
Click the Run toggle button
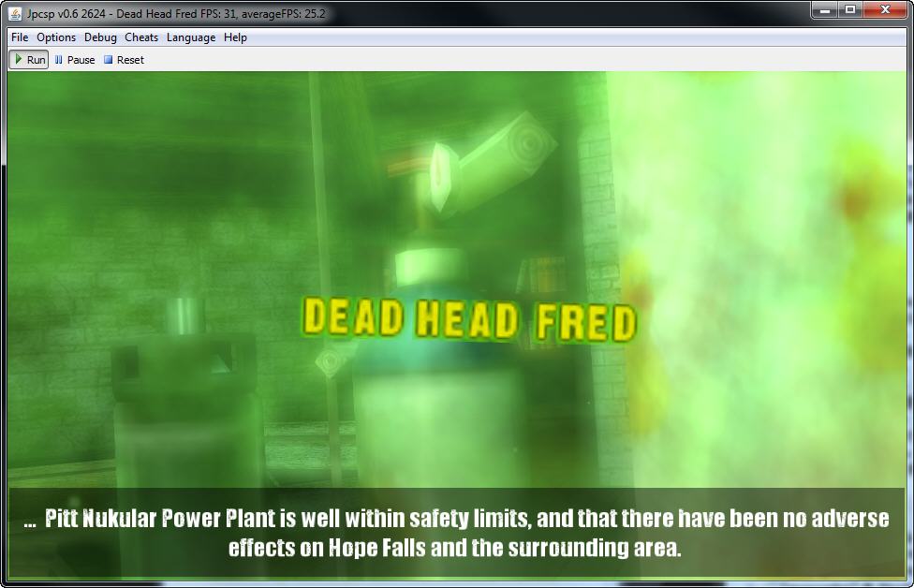(28, 59)
